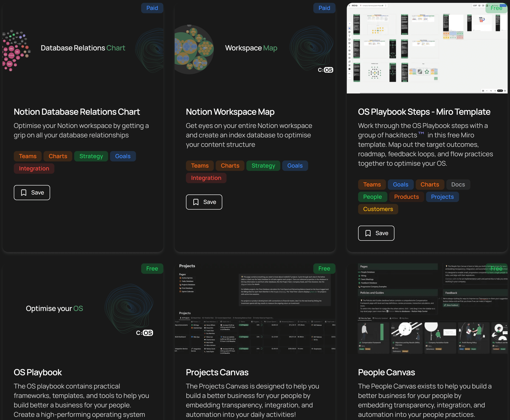Select Integration tag on Database Relations Chart card
Image resolution: width=510 pixels, height=420 pixels.
[34, 169]
